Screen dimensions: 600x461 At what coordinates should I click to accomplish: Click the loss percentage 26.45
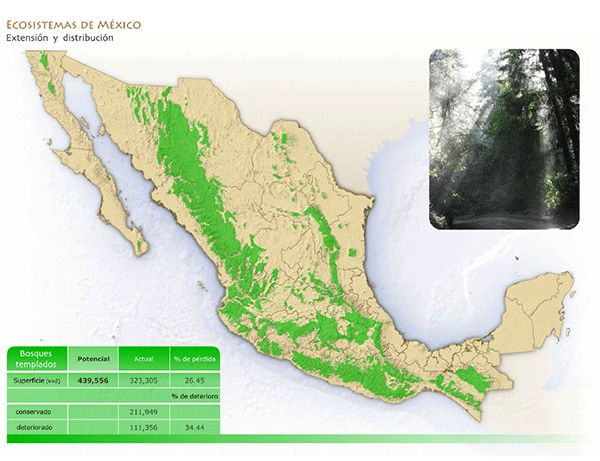point(195,381)
